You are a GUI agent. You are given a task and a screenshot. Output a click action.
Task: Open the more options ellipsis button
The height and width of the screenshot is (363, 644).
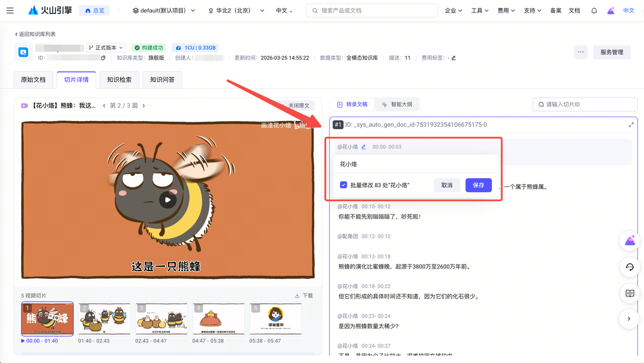point(581,52)
